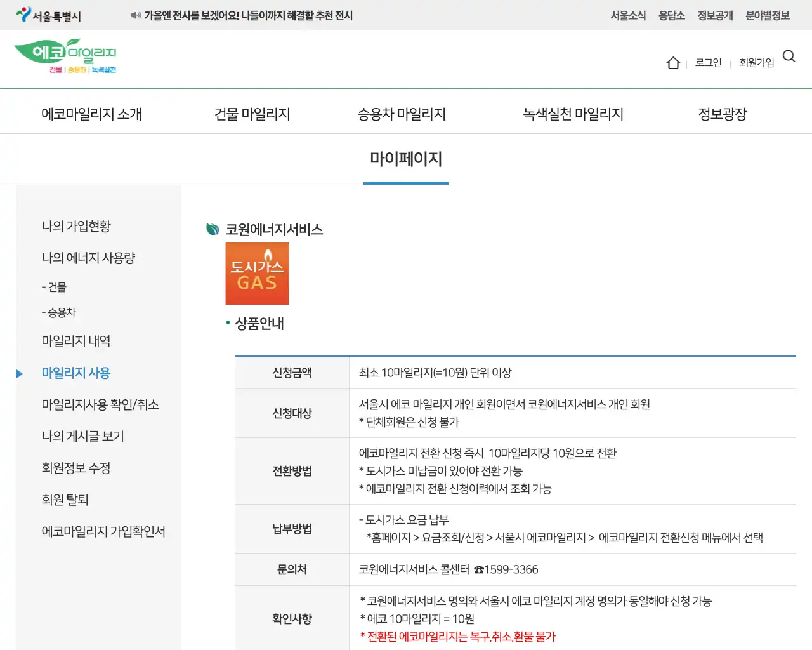Open 마일리지사용 확인/취소

click(100, 404)
